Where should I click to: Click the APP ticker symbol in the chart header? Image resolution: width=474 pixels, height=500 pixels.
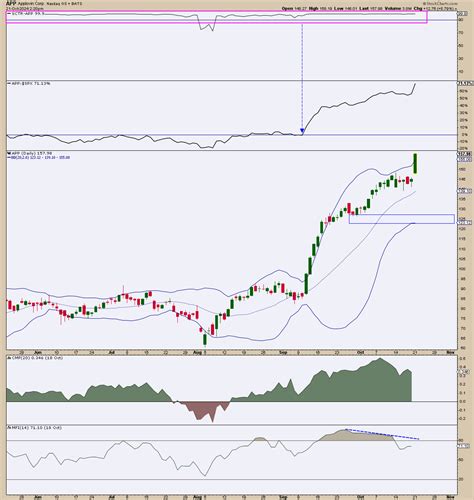[11, 3]
